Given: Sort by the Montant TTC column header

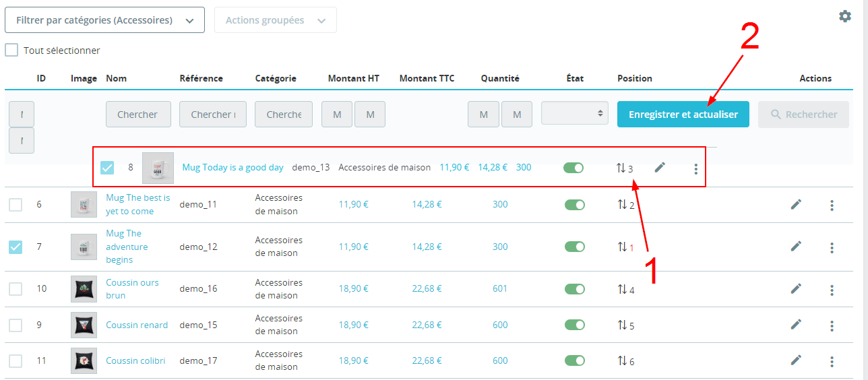Looking at the screenshot, I should (x=427, y=78).
